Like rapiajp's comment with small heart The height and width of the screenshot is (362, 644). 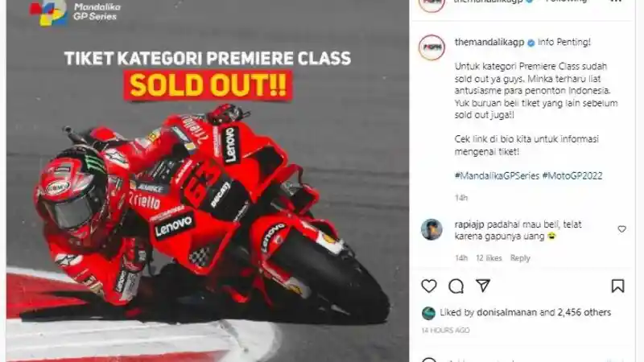tap(621, 229)
